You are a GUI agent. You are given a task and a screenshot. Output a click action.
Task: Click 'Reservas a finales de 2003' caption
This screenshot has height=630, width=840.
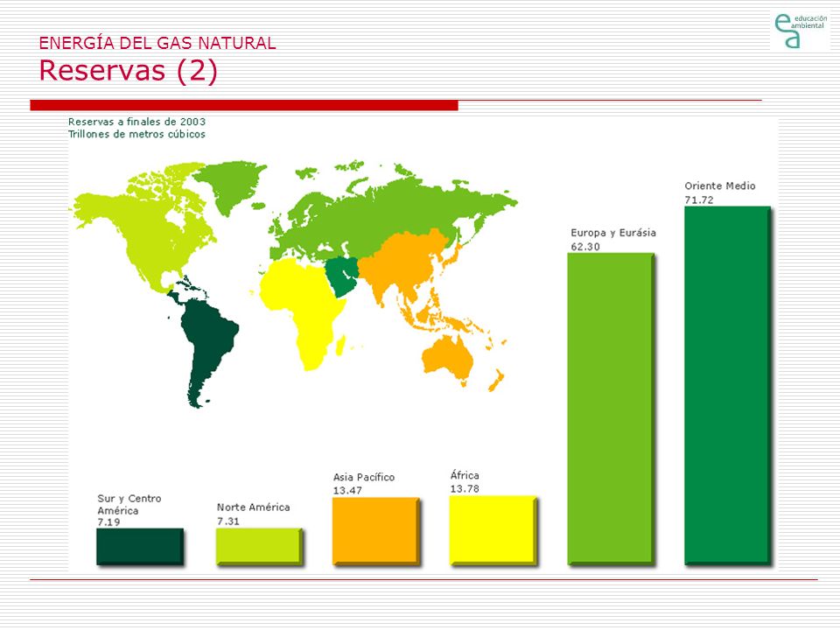coord(136,122)
